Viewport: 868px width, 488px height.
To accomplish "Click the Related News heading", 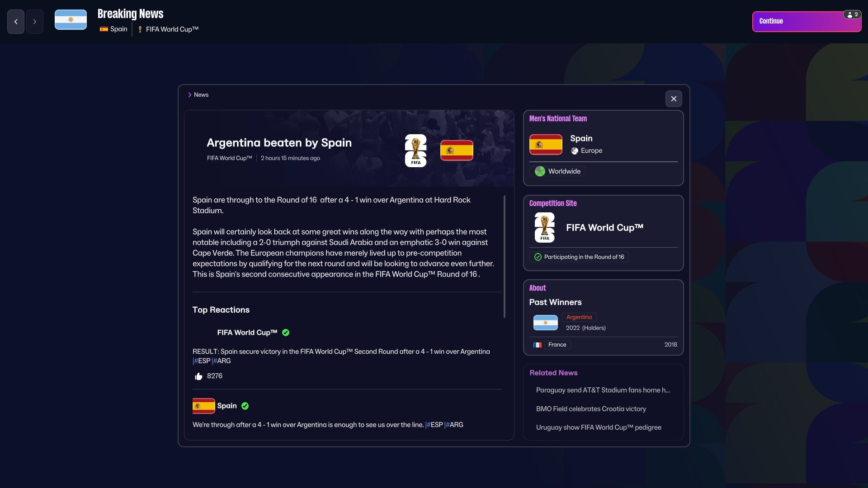I will [553, 373].
